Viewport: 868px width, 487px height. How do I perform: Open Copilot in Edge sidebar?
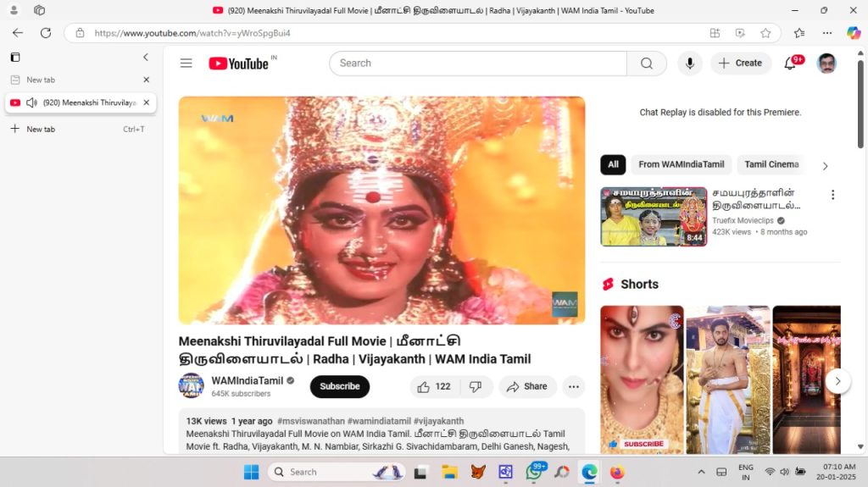pos(853,33)
